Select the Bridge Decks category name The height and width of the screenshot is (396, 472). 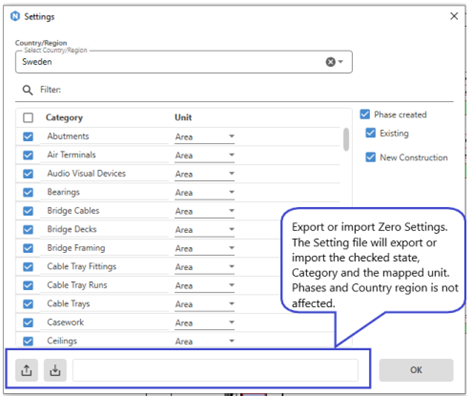pos(72,229)
